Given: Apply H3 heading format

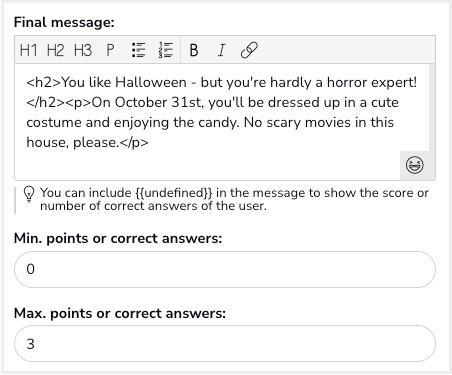Looking at the screenshot, I should click(x=83, y=50).
